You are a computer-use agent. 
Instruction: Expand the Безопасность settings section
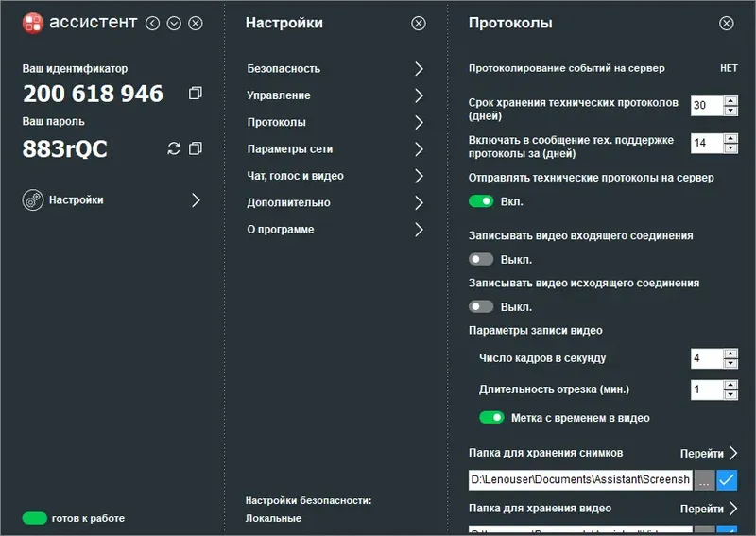pyautogui.click(x=335, y=69)
